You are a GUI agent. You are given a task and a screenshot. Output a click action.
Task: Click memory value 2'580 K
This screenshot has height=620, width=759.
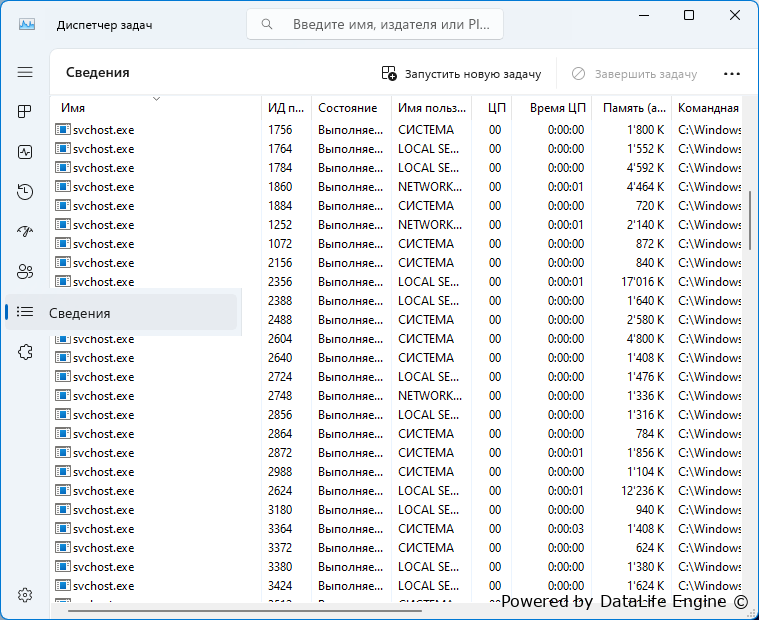click(x=645, y=320)
